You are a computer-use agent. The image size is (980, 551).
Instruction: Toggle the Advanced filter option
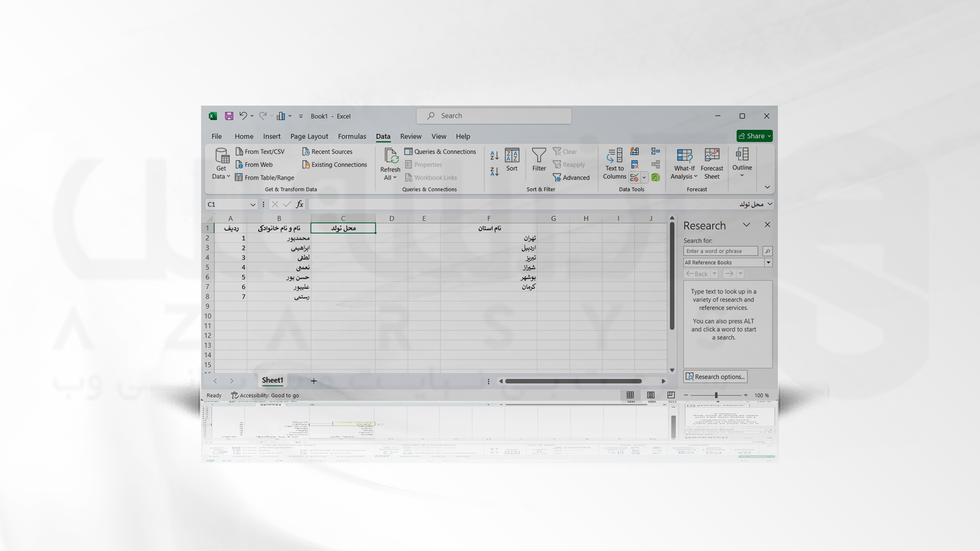[x=572, y=177]
